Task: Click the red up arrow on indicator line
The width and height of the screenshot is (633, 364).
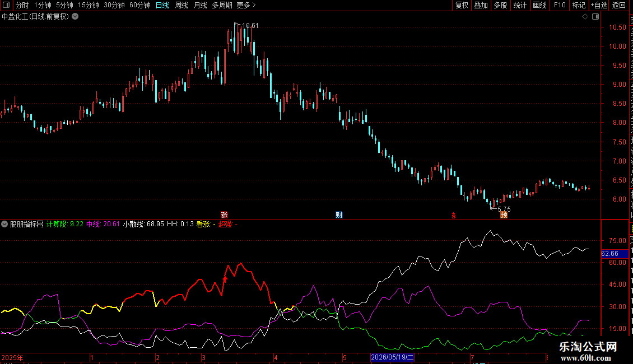Action: coord(225,279)
